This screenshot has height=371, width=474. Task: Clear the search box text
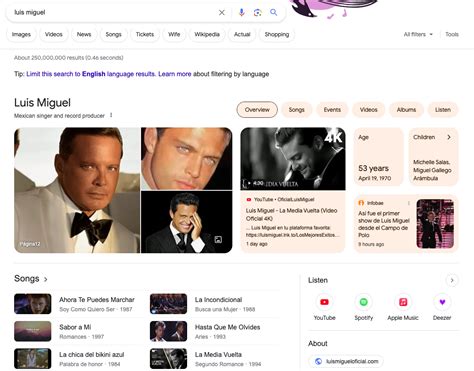pos(222,13)
